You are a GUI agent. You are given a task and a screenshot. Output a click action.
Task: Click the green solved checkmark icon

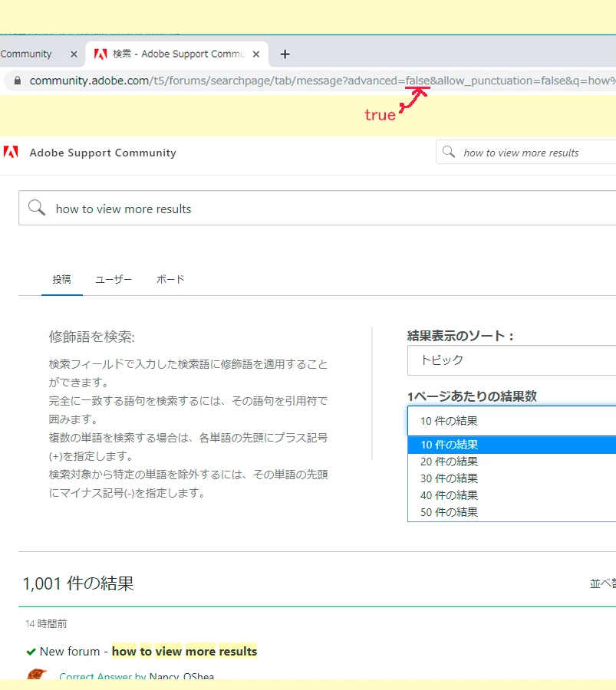pos(31,652)
